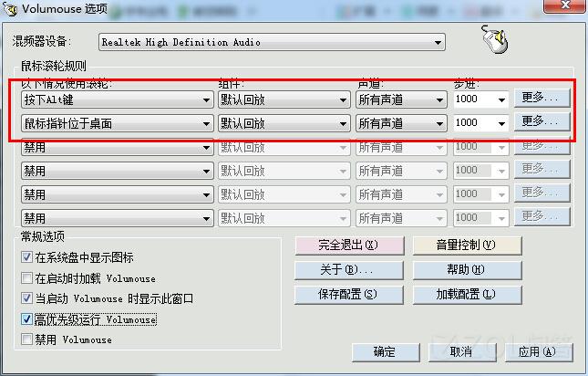This screenshot has height=376, width=588.
Task: Click the 关于(B)... button
Action: click(x=349, y=270)
